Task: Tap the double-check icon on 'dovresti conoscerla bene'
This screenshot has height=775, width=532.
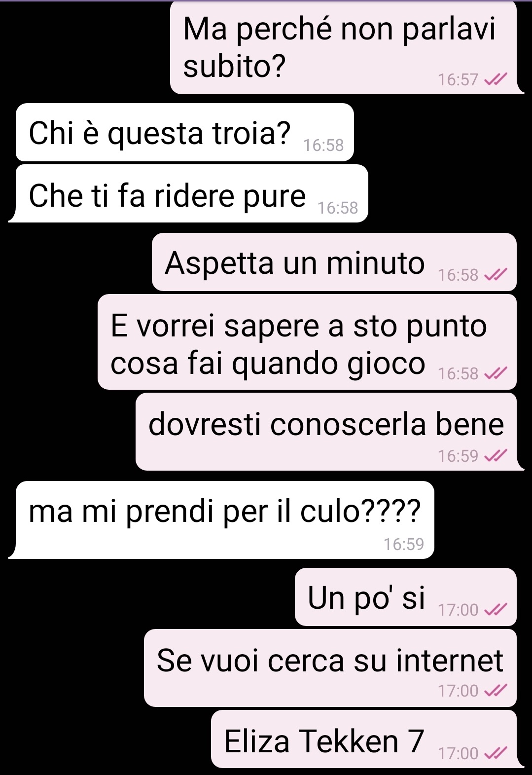Action: 496,455
